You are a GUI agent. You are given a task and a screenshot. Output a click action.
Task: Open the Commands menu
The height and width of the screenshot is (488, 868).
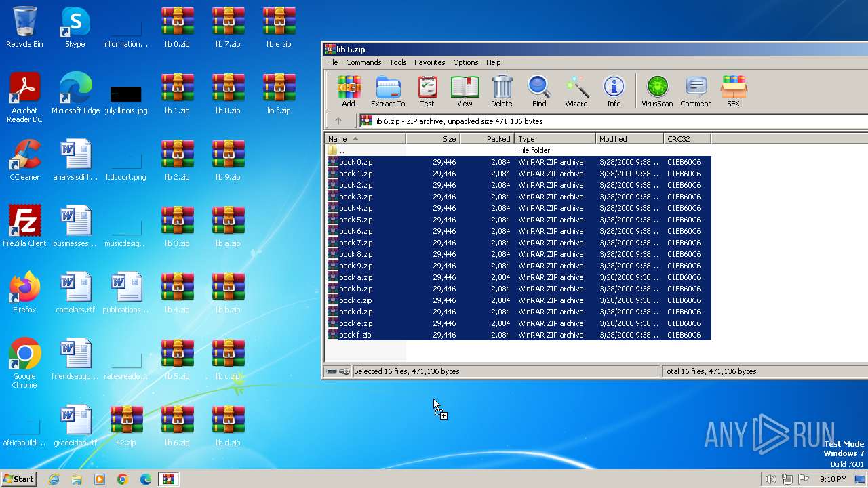(363, 62)
